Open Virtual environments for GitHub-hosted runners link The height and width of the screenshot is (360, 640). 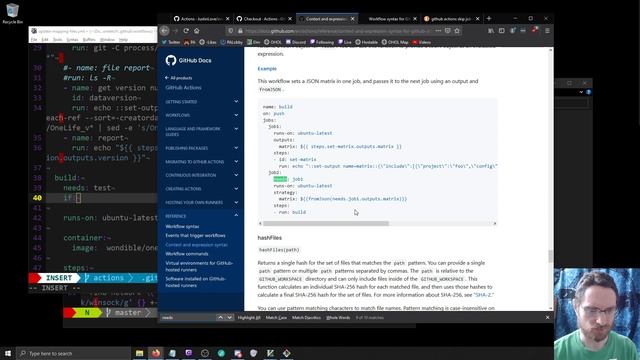click(199, 267)
